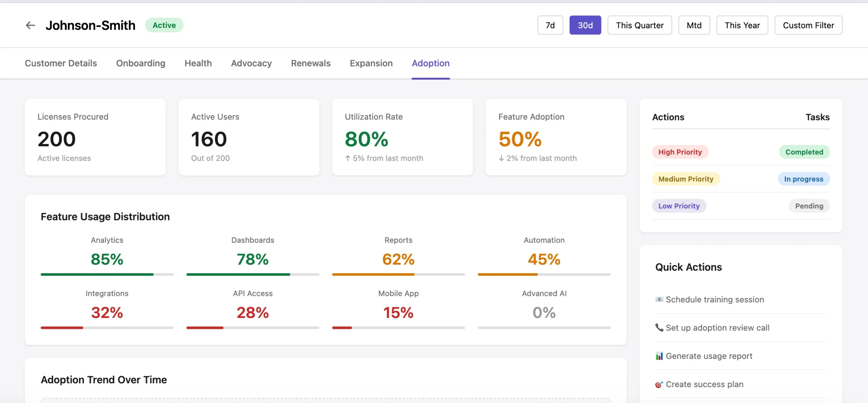Screen dimensions: 868x403
Task: Open the Renewals tab
Action: pyautogui.click(x=311, y=63)
